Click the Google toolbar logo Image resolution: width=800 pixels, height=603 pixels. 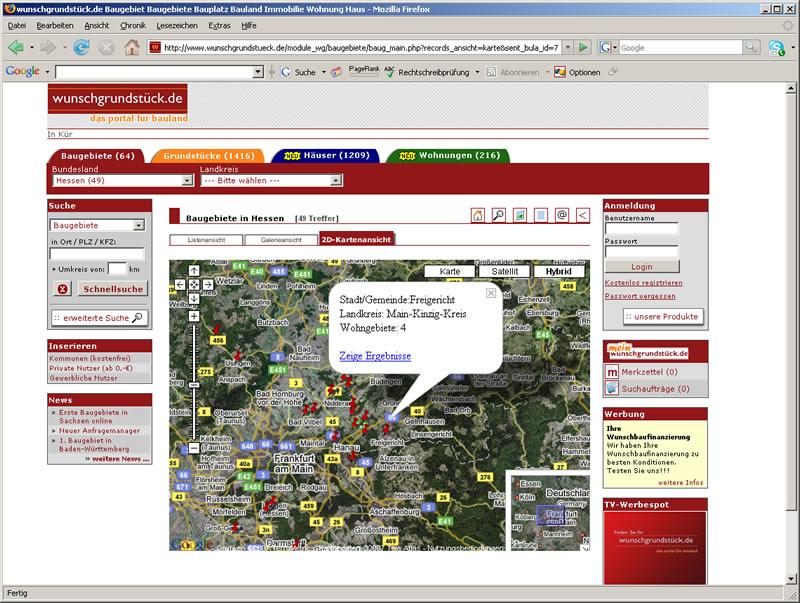pos(22,71)
